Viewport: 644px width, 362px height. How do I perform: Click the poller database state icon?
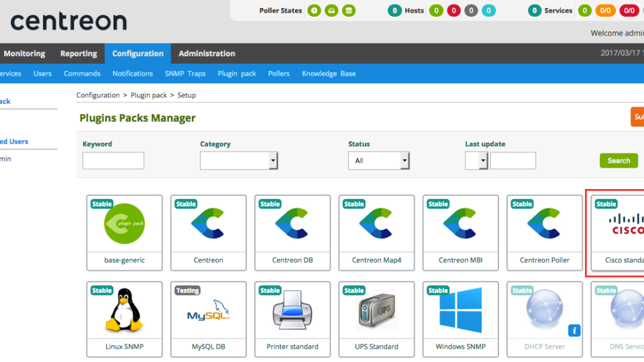click(348, 11)
